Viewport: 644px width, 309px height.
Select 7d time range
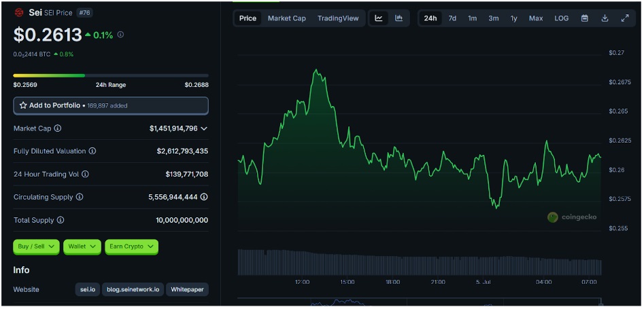[452, 18]
